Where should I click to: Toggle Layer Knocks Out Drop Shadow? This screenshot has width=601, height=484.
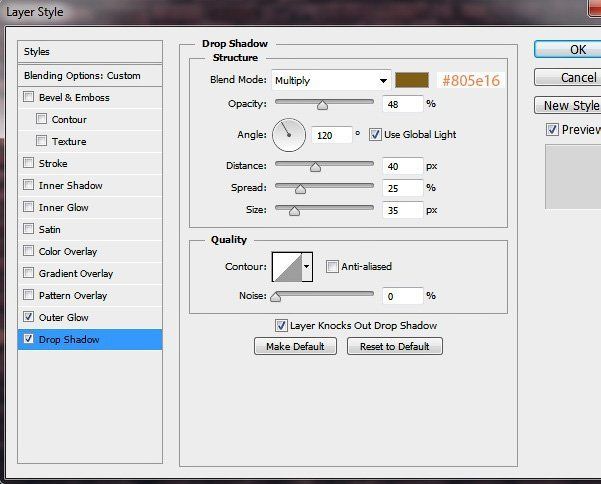coord(281,325)
